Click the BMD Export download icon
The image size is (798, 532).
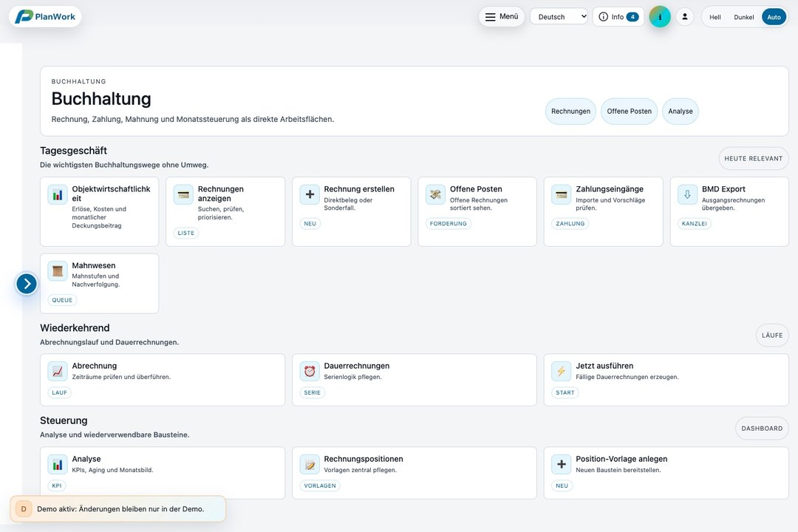[x=687, y=194]
